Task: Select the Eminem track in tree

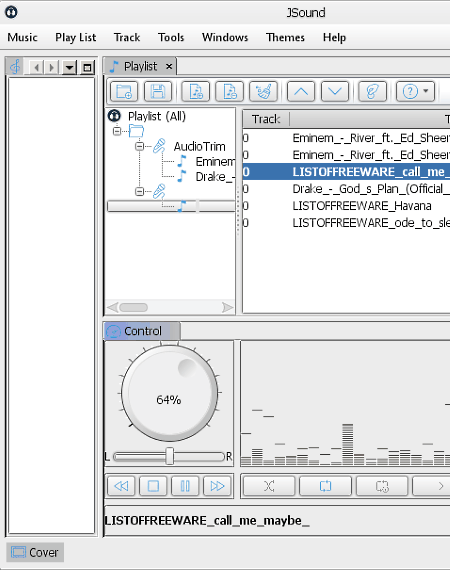Action: click(215, 161)
